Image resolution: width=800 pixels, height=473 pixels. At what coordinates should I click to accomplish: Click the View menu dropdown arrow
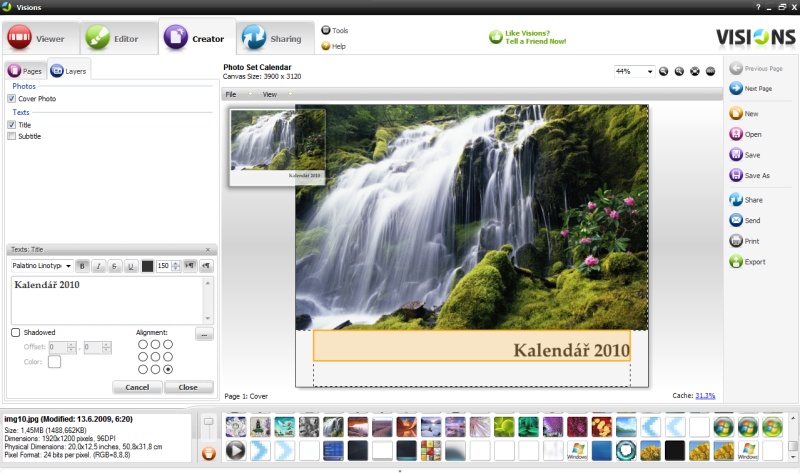290,94
